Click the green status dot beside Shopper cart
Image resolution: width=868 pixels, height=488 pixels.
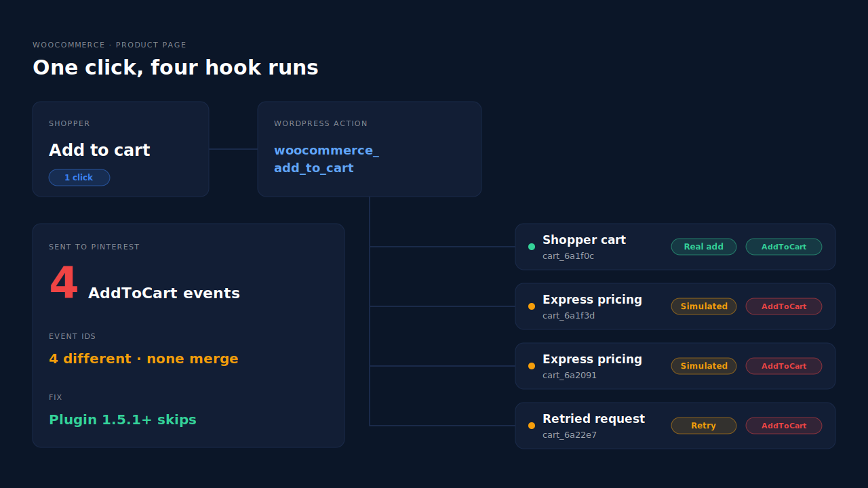coord(532,247)
